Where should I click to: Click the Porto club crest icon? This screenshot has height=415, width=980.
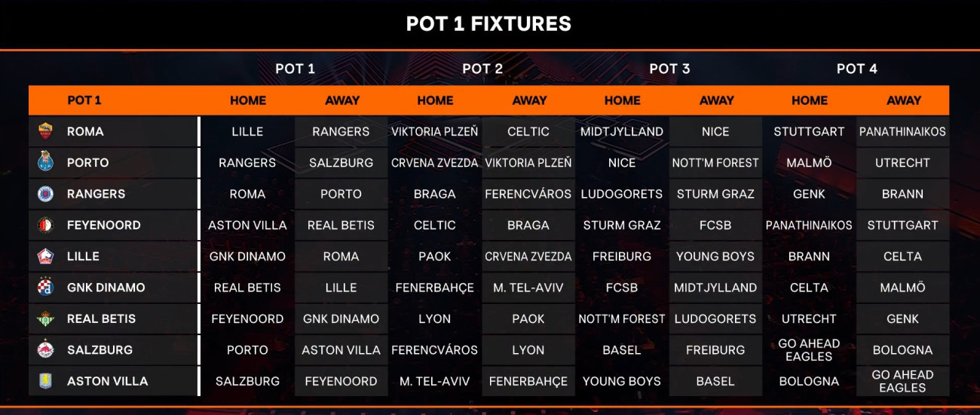click(45, 162)
